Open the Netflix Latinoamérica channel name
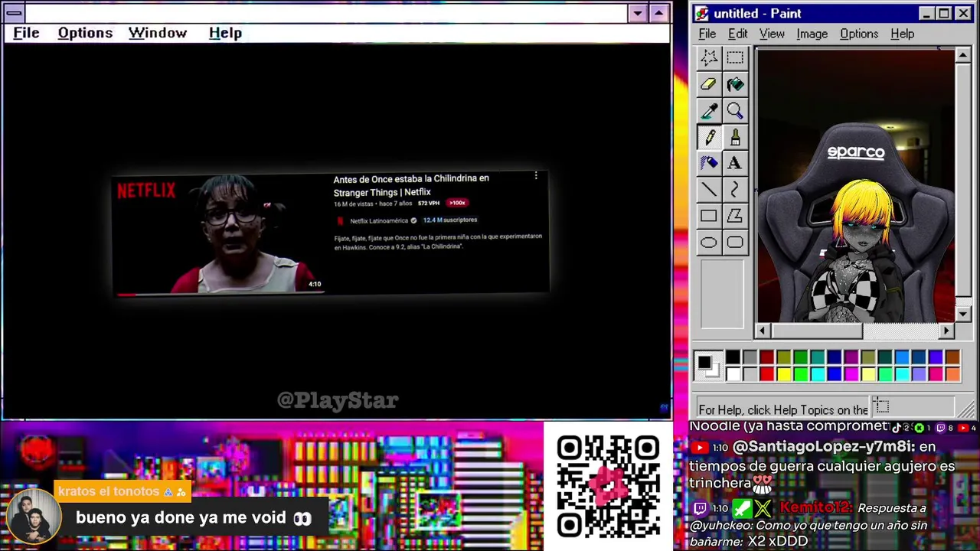 click(x=379, y=220)
